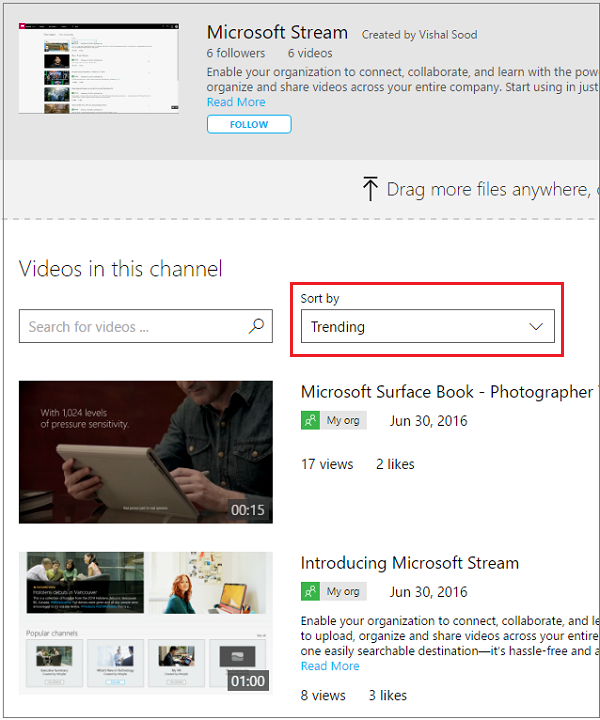The image size is (600, 720).
Task: Open the Microsoft Surface Book video thumbnail
Action: [x=146, y=452]
